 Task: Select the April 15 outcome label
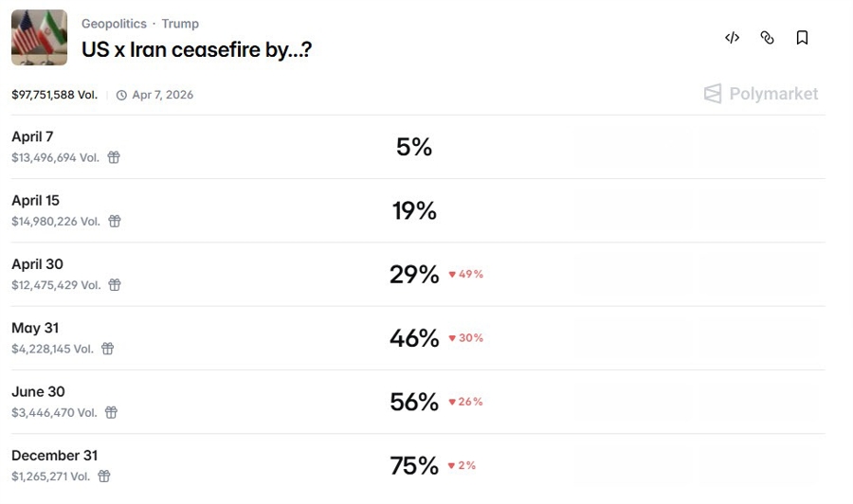(35, 200)
